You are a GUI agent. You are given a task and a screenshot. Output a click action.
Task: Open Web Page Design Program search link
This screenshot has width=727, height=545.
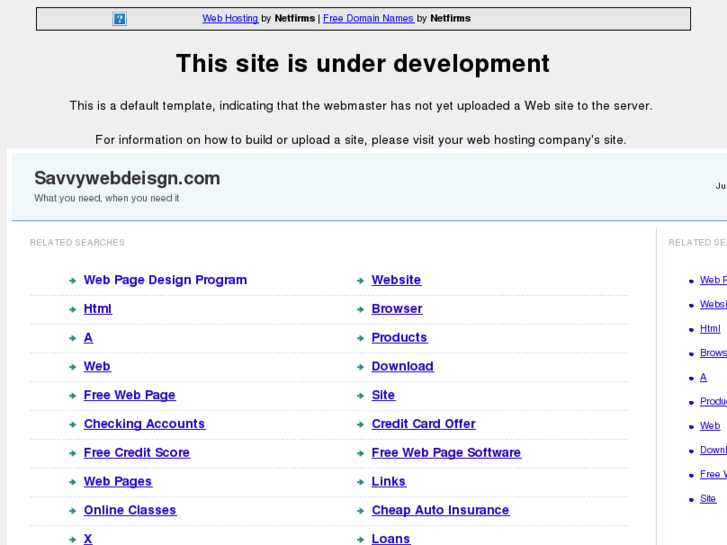pyautogui.click(x=165, y=280)
